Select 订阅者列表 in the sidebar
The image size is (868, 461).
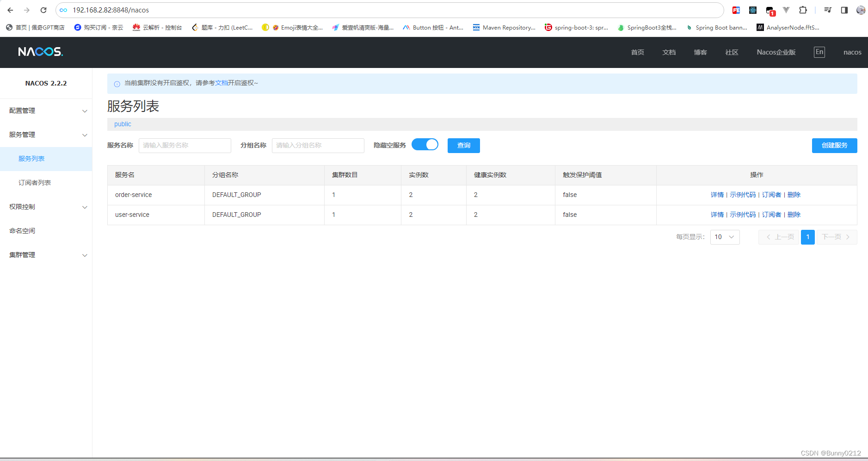46,183
